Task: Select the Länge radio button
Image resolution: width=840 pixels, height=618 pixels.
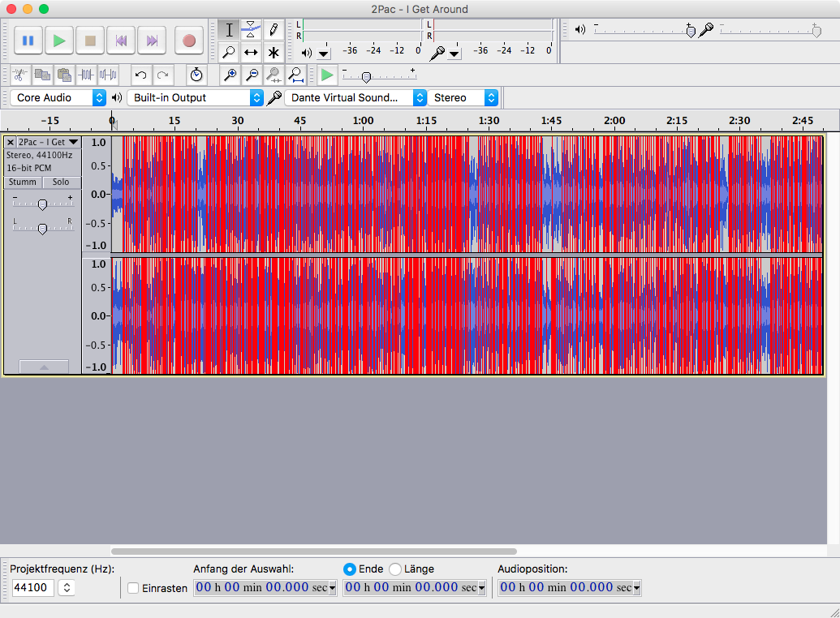Action: [397, 569]
